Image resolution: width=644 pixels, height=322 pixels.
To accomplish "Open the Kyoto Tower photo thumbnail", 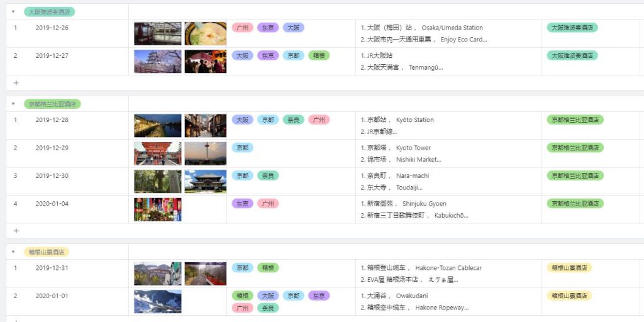I will coord(205,153).
